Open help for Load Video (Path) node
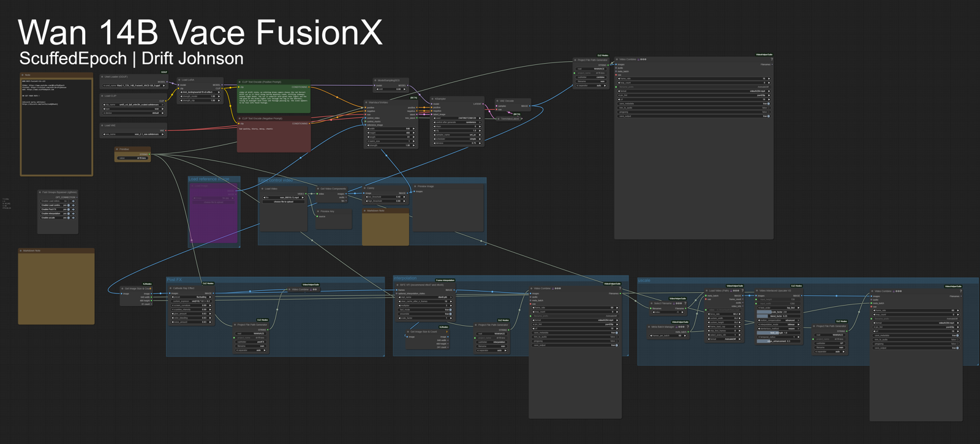This screenshot has width=980, height=444. (742, 291)
